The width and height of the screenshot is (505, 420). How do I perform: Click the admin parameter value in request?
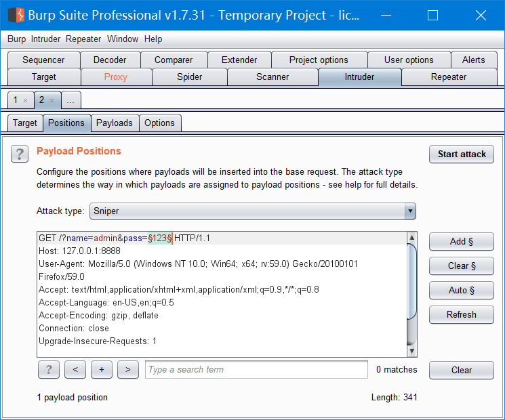(x=105, y=238)
